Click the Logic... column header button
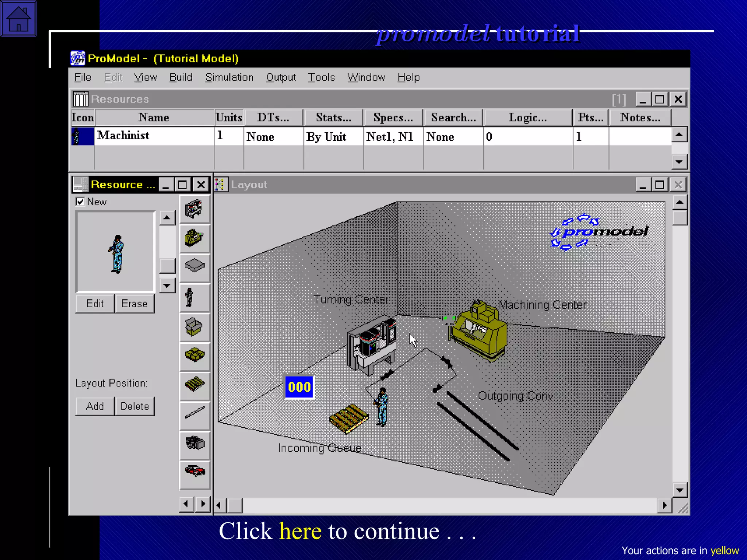Screen dimensions: 747x560 coord(528,117)
